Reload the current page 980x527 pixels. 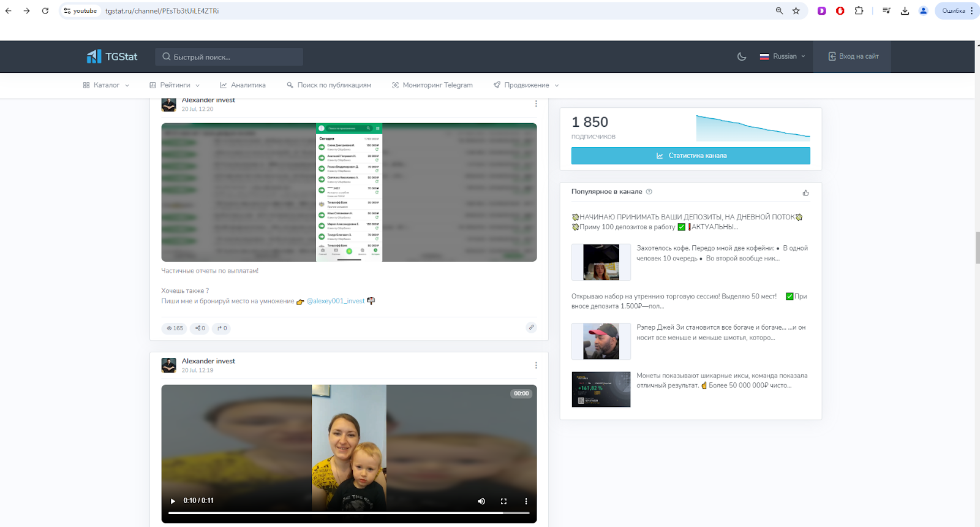(45, 10)
